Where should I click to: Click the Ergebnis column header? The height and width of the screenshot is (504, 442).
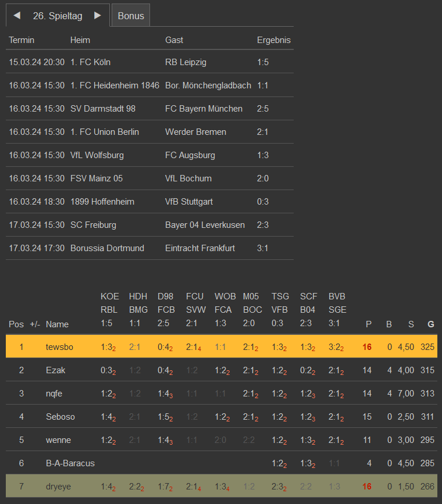coord(273,40)
